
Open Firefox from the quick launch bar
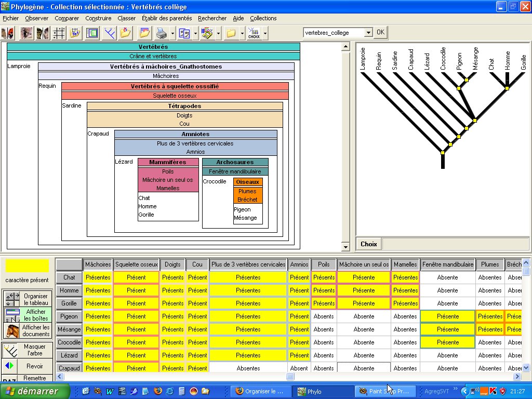pyautogui.click(x=157, y=391)
